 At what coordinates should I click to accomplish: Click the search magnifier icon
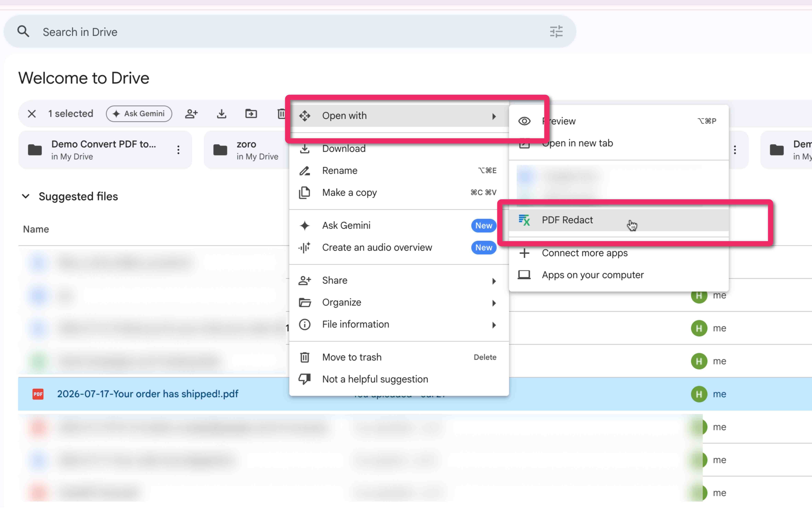tap(23, 32)
